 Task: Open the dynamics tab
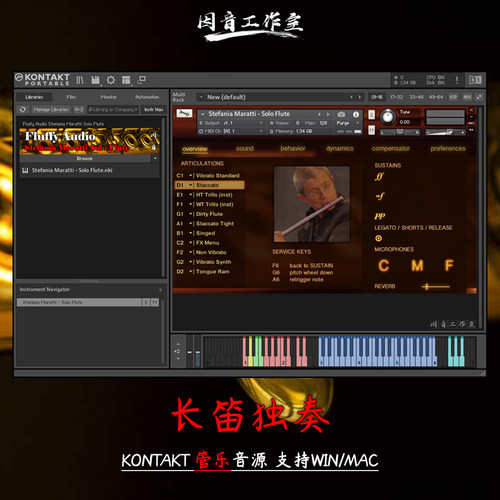click(340, 149)
